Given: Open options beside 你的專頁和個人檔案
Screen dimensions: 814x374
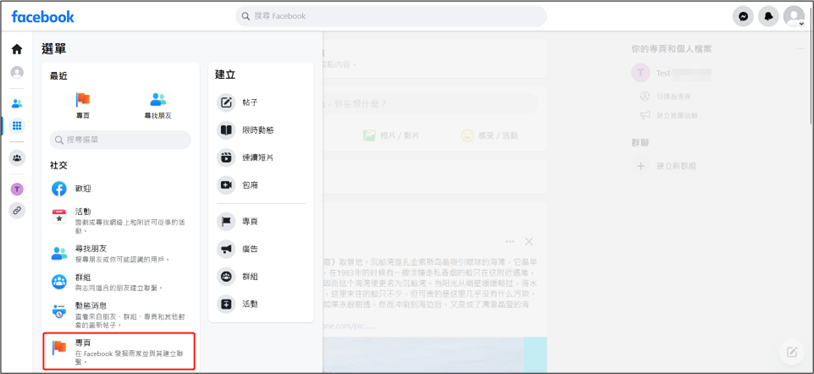Looking at the screenshot, I should [x=800, y=49].
